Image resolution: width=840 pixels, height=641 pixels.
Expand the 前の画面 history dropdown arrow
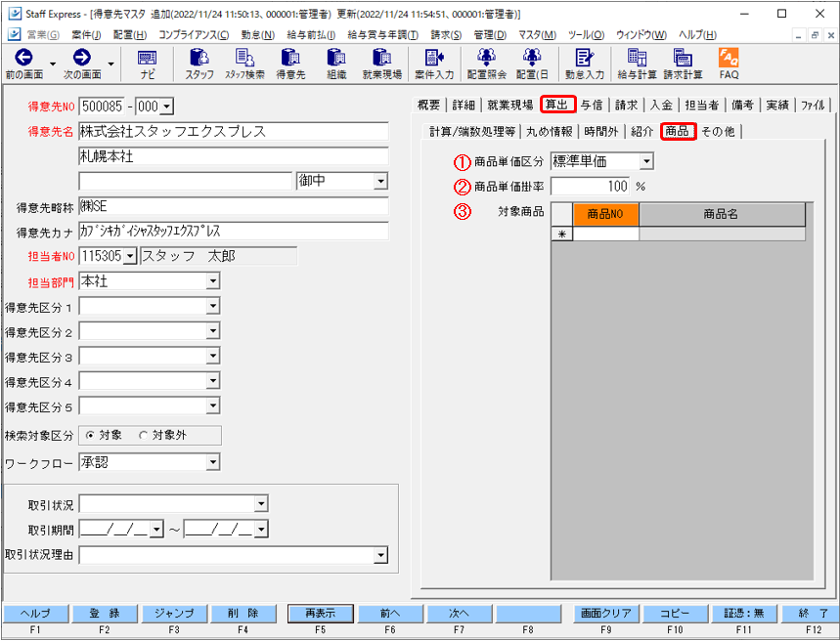(53, 64)
